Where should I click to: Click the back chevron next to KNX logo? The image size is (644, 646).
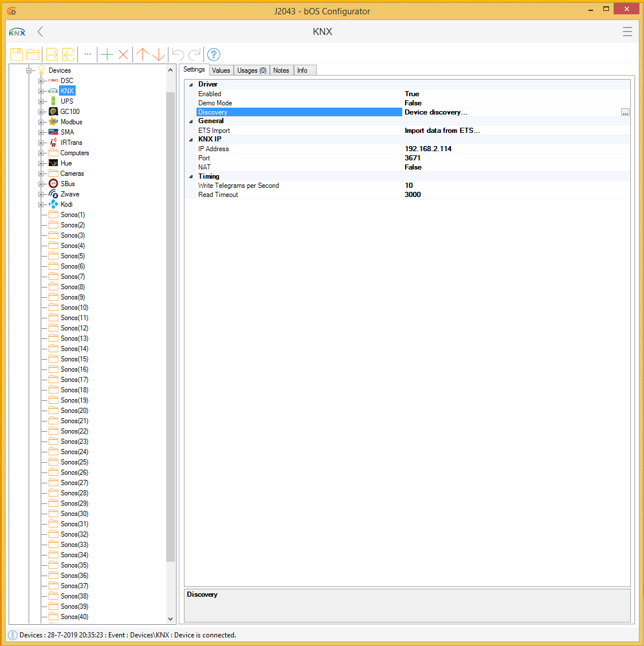tap(40, 31)
